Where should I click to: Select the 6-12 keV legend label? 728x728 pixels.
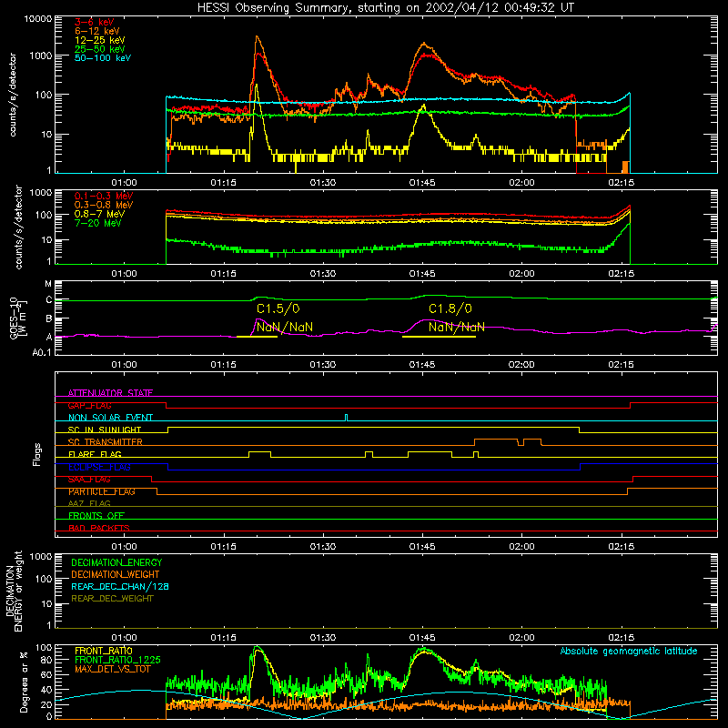point(97,31)
